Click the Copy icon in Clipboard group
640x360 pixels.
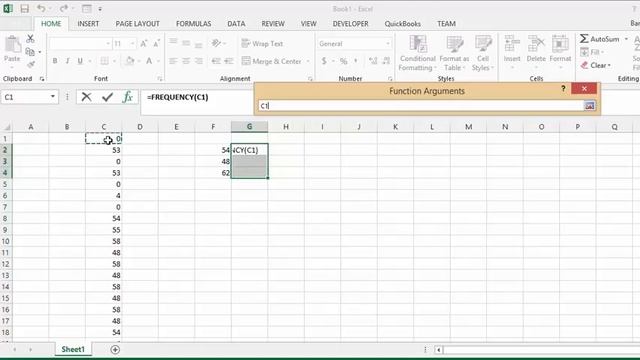click(x=30, y=52)
